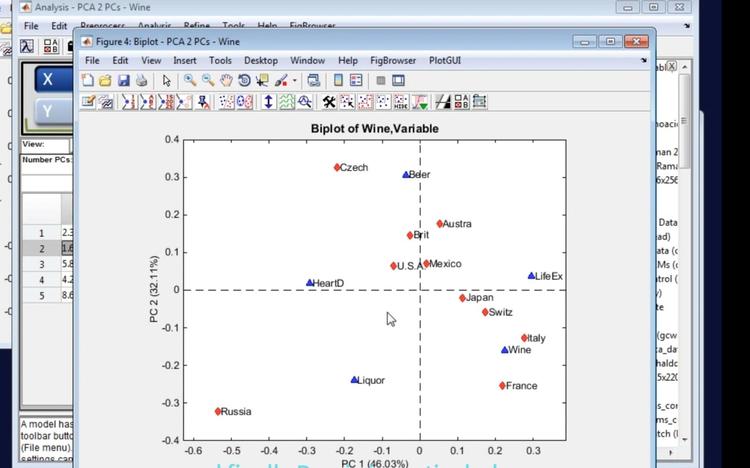Open the Insert menu

185,60
